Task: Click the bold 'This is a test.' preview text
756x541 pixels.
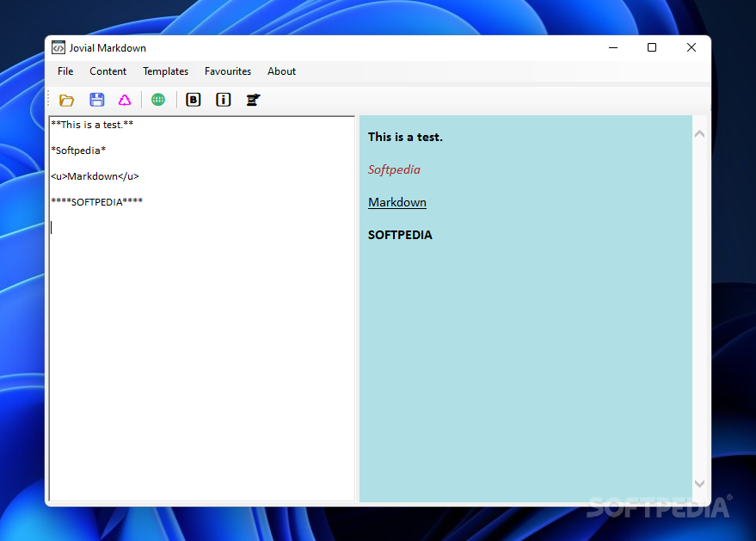Action: [x=405, y=138]
